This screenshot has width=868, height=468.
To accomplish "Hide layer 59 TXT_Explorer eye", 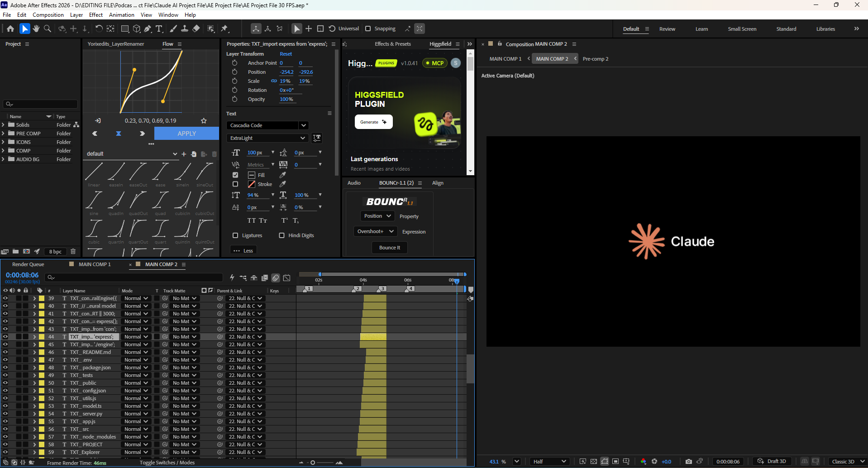I will (5, 452).
